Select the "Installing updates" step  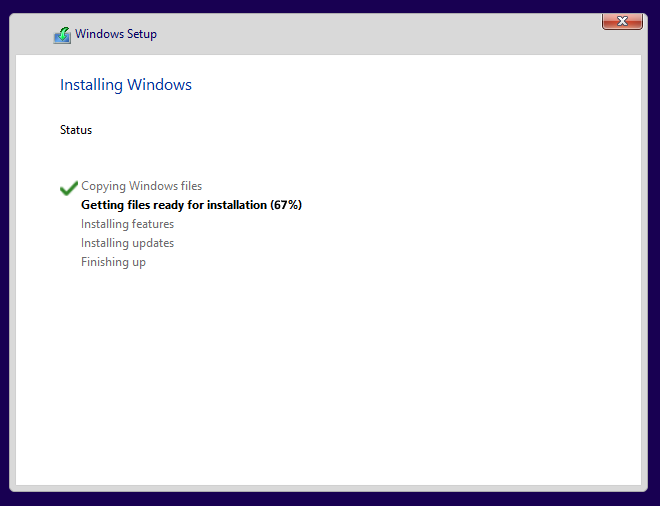[x=127, y=243]
